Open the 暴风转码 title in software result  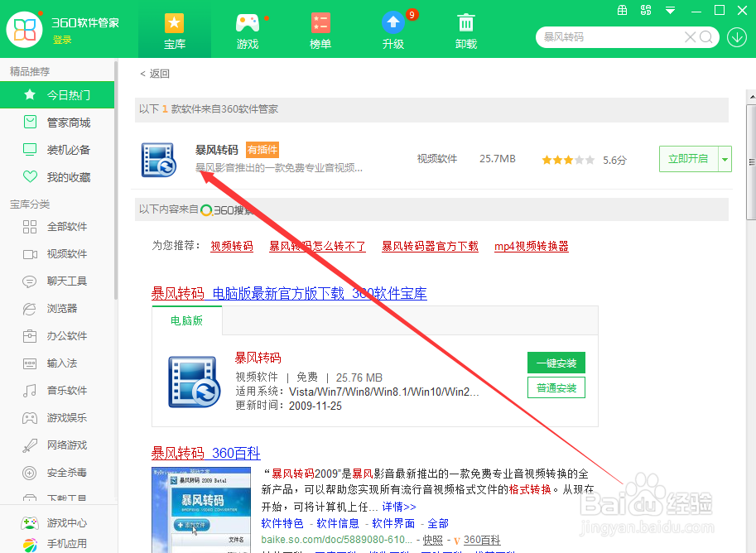coord(216,150)
